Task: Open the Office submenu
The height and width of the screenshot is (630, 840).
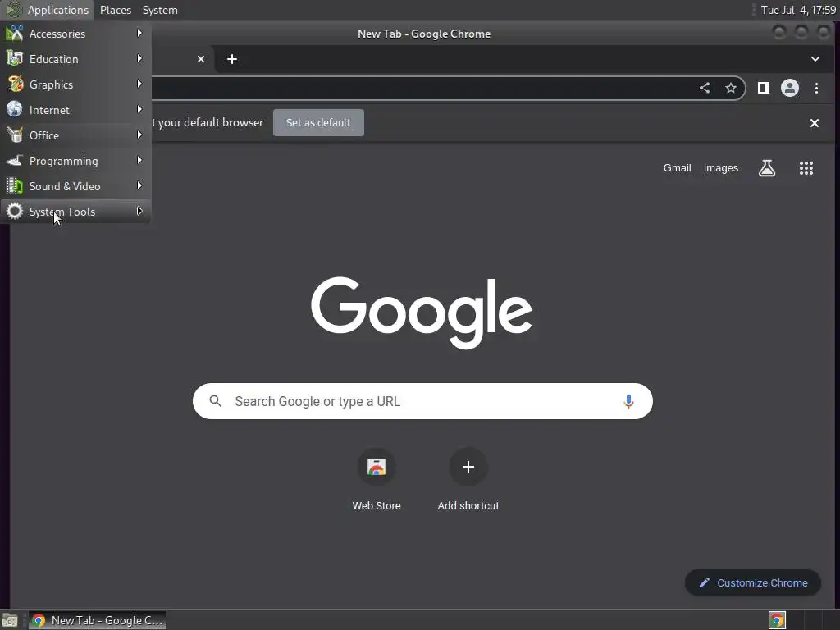Action: click(75, 135)
